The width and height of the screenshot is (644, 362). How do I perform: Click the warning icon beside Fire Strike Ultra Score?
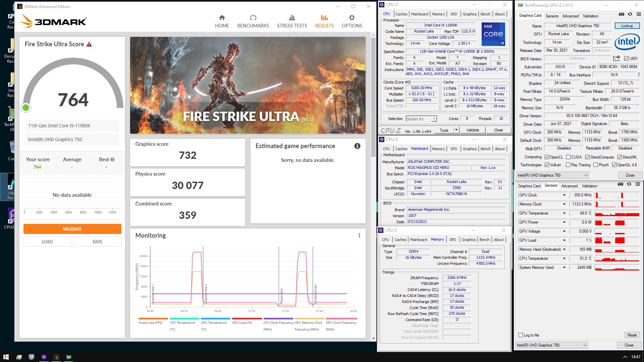89,44
